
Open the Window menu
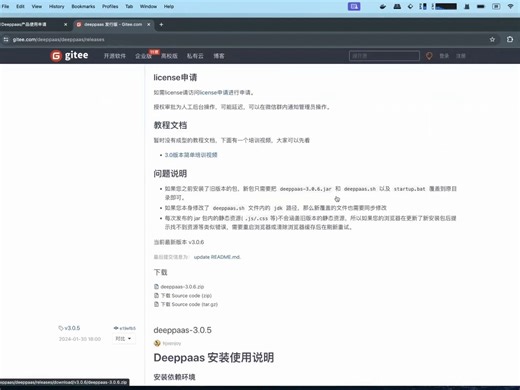pos(148,6)
